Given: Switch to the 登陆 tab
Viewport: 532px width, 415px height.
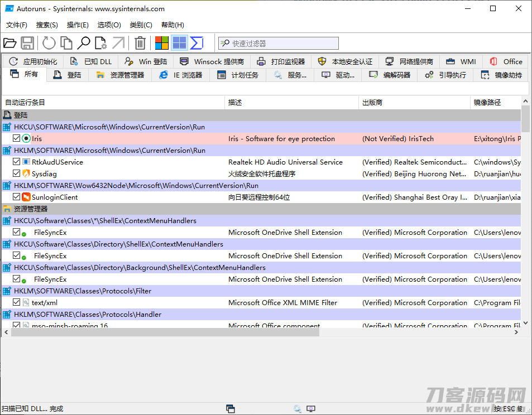Looking at the screenshot, I should click(x=67, y=75).
